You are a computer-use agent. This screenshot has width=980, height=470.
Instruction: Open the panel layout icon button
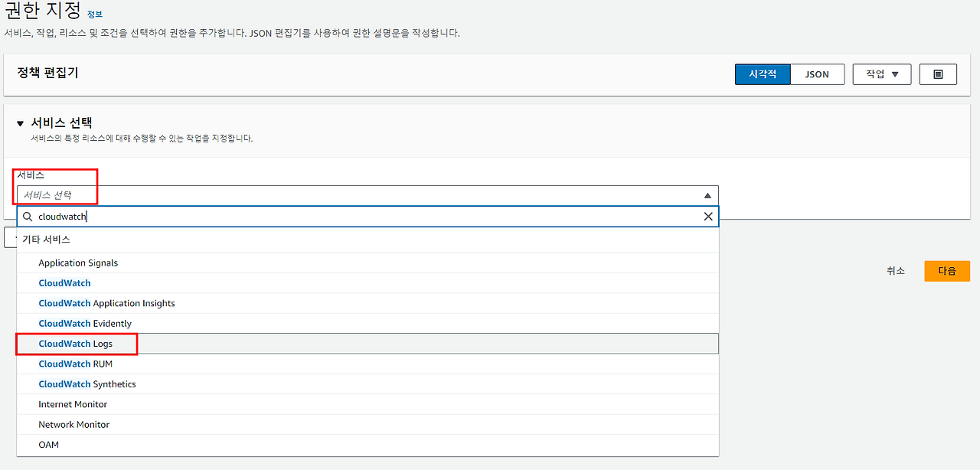[939, 74]
